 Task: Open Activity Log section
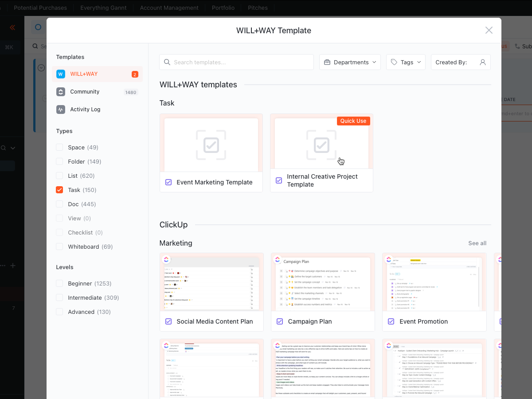(97, 110)
